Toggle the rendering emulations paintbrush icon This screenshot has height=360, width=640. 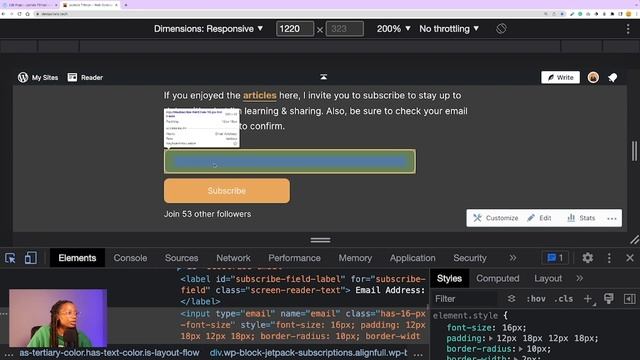click(609, 299)
